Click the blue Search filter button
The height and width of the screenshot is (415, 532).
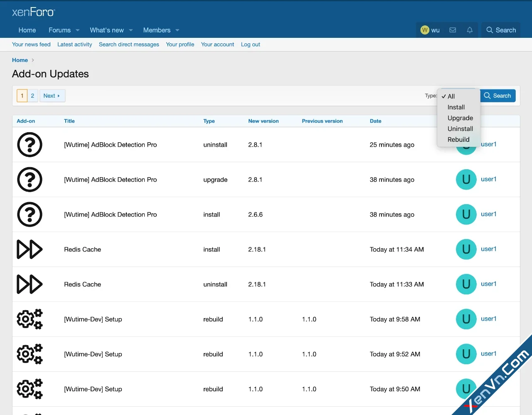(498, 96)
